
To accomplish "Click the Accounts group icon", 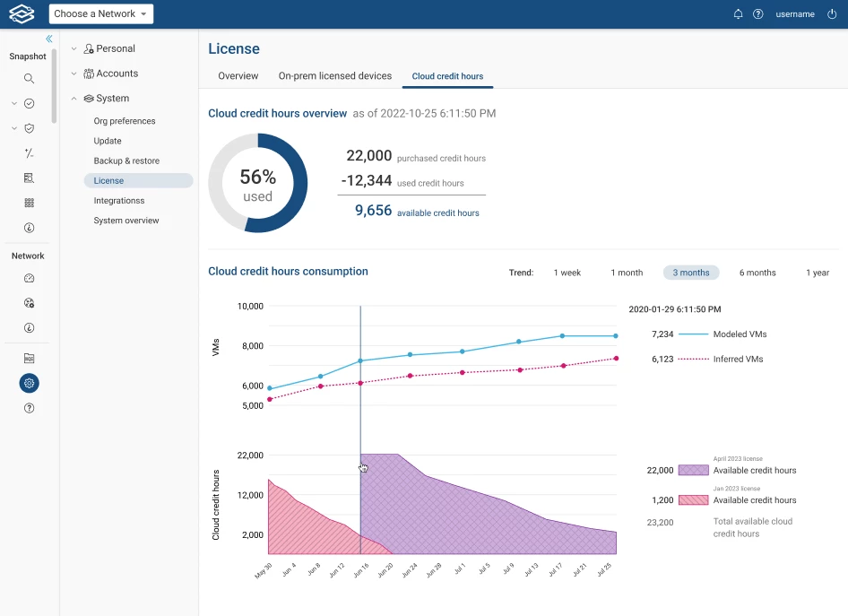I will pyautogui.click(x=89, y=74).
